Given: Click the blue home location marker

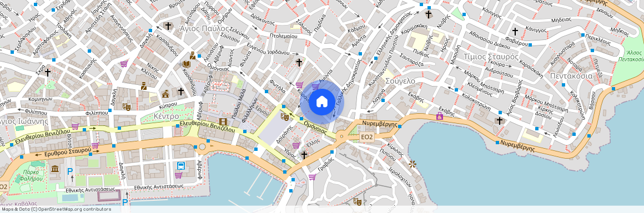Looking at the screenshot, I should coord(322,102).
